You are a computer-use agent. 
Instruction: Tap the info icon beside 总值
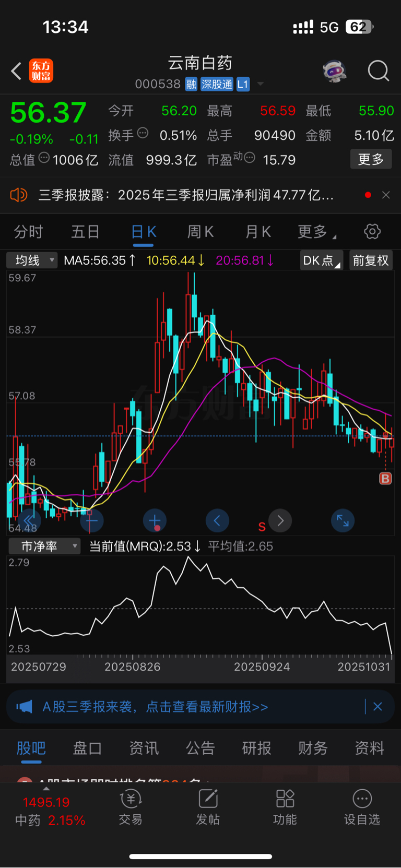tap(44, 157)
